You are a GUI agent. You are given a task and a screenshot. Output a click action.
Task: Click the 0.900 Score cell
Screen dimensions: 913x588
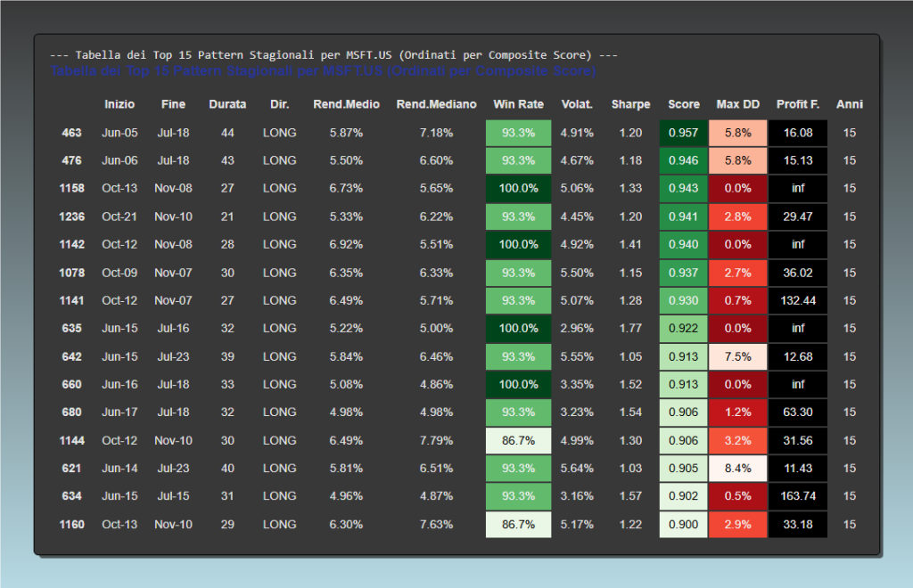684,524
